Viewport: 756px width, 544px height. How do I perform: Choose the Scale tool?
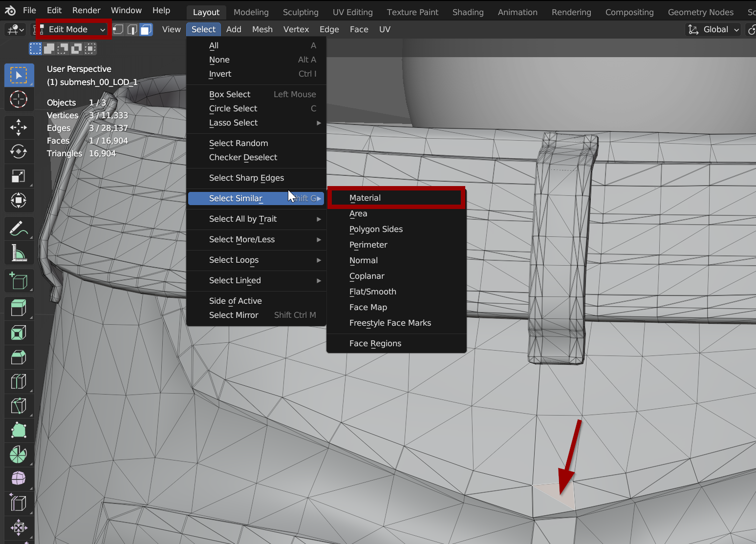click(x=19, y=176)
